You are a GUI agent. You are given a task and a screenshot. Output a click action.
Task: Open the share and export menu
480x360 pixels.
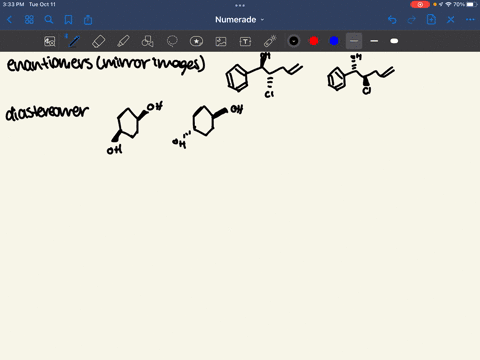[88, 20]
